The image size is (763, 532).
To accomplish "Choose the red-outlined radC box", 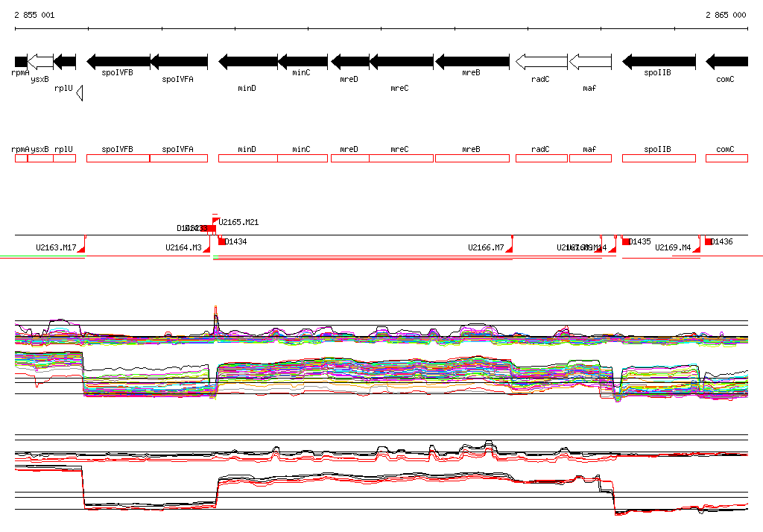I will [x=542, y=158].
